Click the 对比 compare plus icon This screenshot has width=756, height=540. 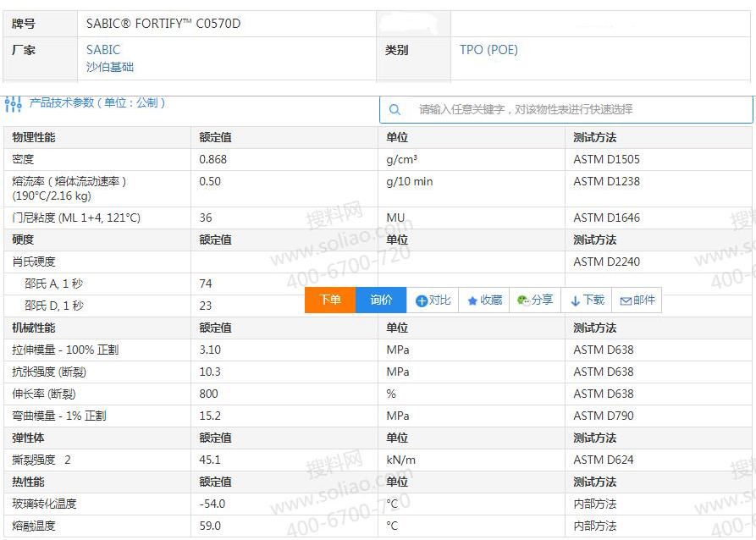pyautogui.click(x=422, y=300)
